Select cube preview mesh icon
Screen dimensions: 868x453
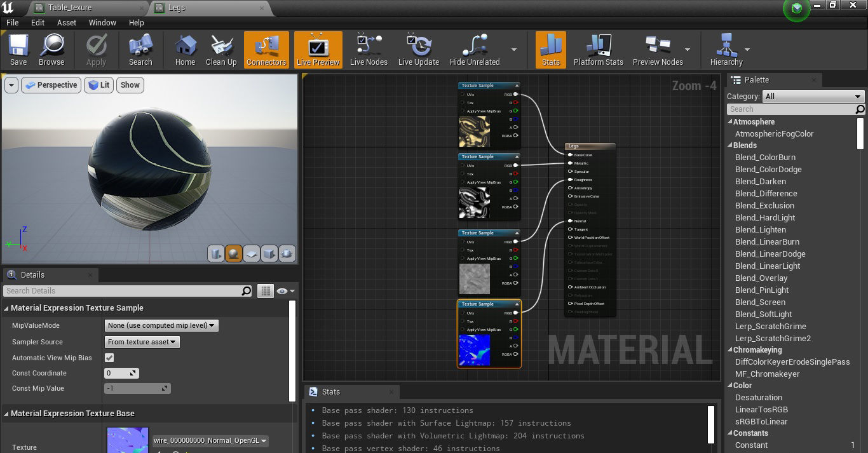[x=269, y=254]
